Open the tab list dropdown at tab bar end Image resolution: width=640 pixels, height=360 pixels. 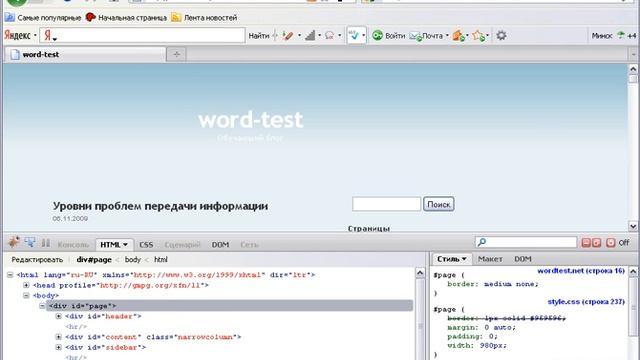click(x=633, y=54)
